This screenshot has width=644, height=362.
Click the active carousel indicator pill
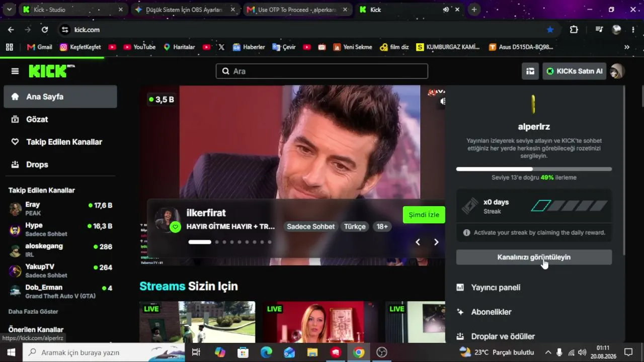point(200,242)
